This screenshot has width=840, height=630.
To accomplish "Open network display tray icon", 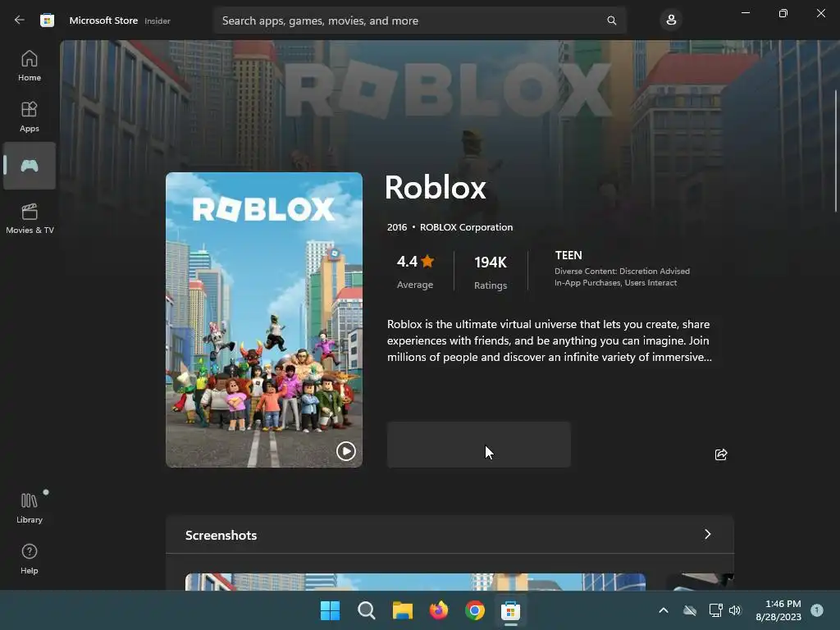I will click(x=715, y=610).
